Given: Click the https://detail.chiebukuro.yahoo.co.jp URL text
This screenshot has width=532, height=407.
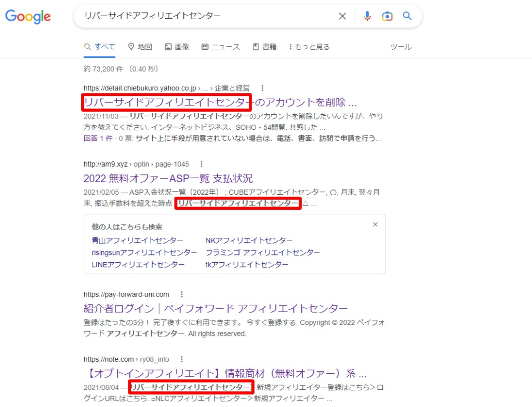Looking at the screenshot, I should (x=140, y=88).
